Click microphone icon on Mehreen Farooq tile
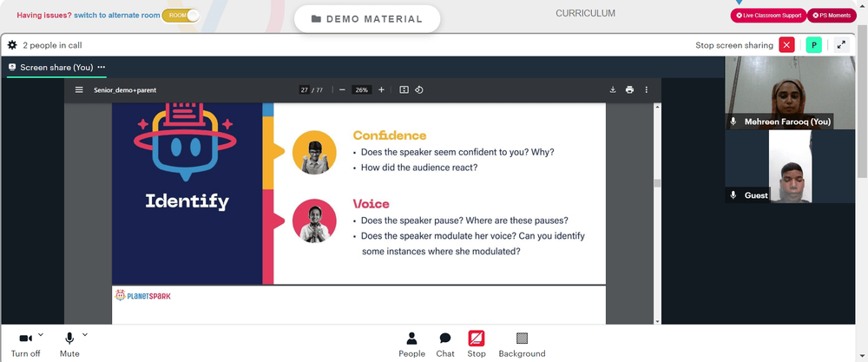This screenshot has width=868, height=362. click(x=733, y=122)
